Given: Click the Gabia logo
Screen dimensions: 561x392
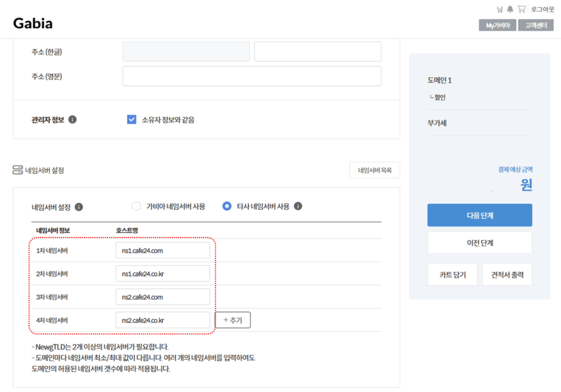Looking at the screenshot, I should [33, 24].
